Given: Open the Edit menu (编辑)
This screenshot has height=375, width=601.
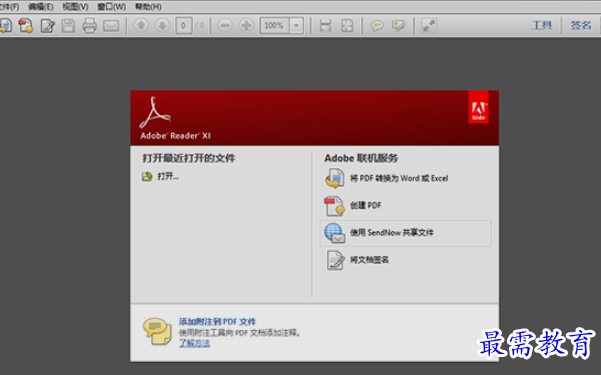Looking at the screenshot, I should (x=41, y=7).
